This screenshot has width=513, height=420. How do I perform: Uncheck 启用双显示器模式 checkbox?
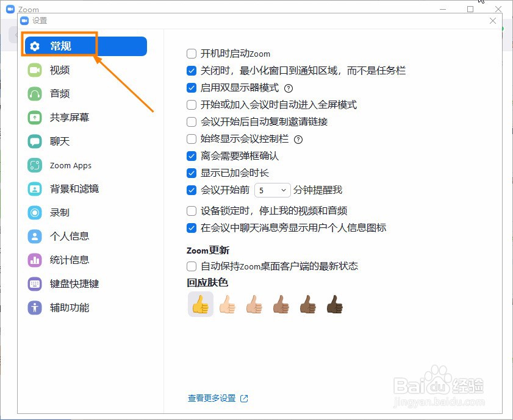tap(192, 88)
